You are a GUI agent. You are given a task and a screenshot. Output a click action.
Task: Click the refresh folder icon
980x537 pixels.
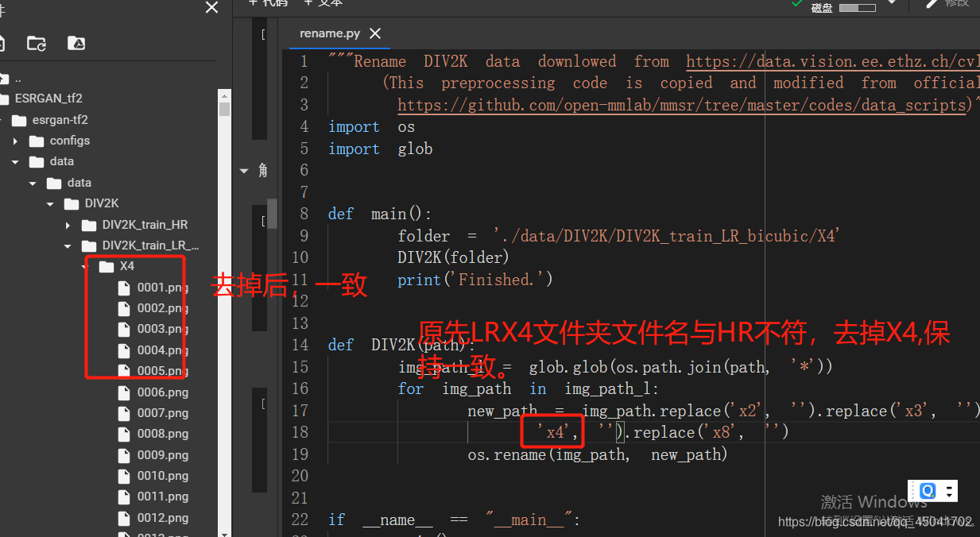point(37,44)
